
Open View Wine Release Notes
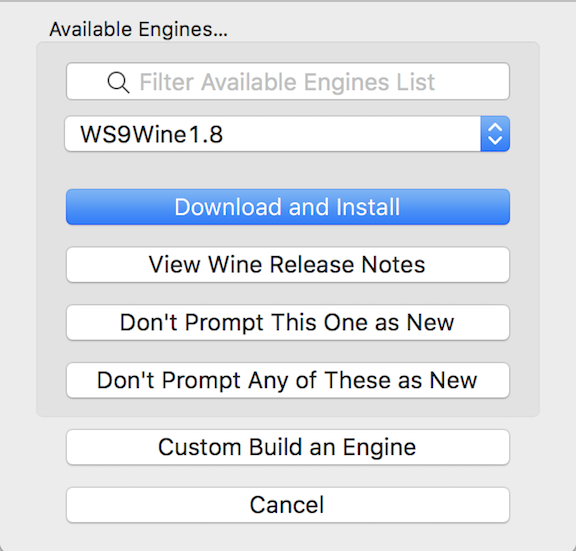(x=288, y=264)
